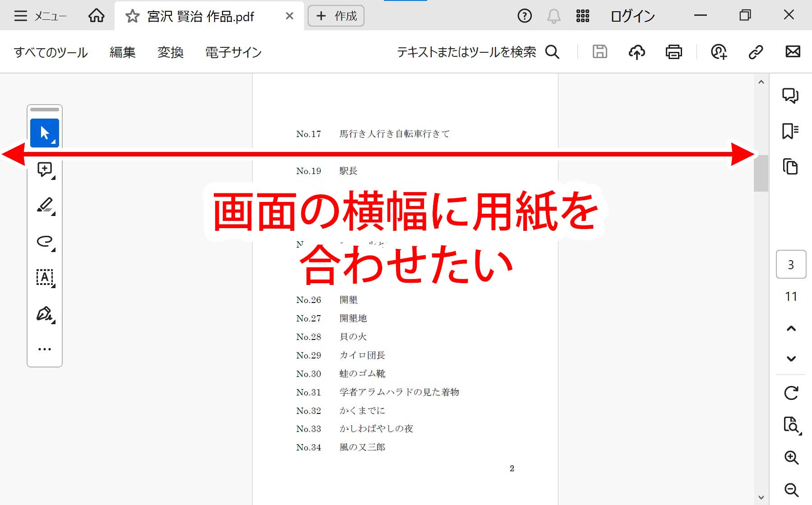This screenshot has height=505, width=812.
Task: Click the text 風の又三郎
Action: [362, 447]
